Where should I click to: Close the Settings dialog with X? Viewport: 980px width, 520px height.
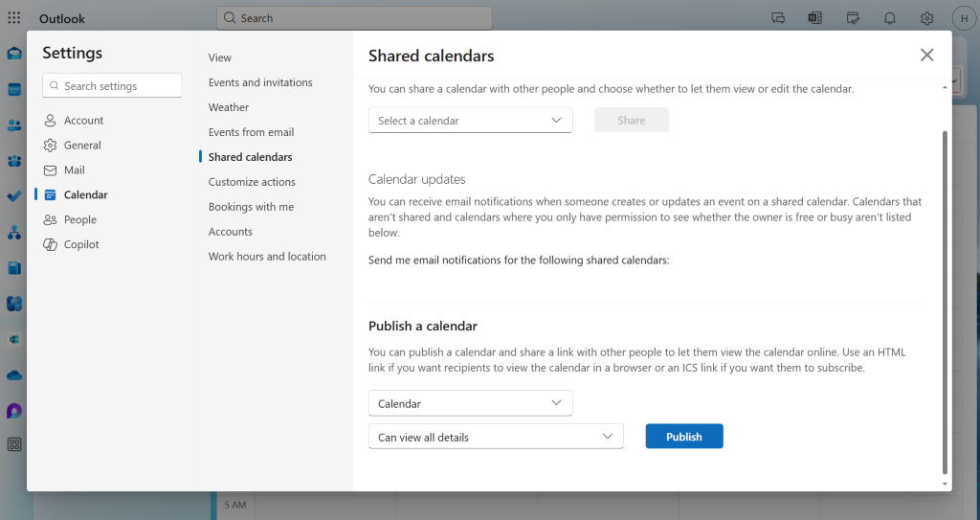[x=926, y=56]
